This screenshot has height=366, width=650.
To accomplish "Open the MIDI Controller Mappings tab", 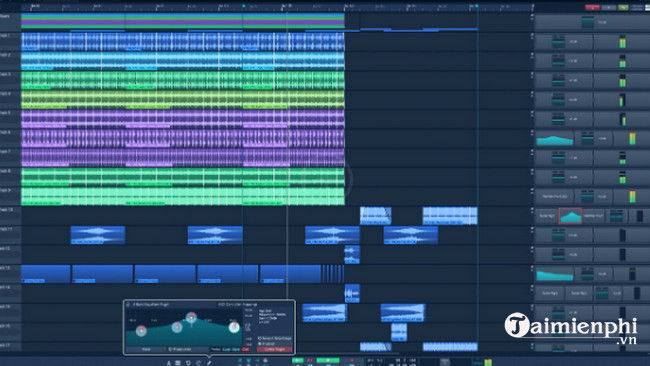I will (238, 305).
